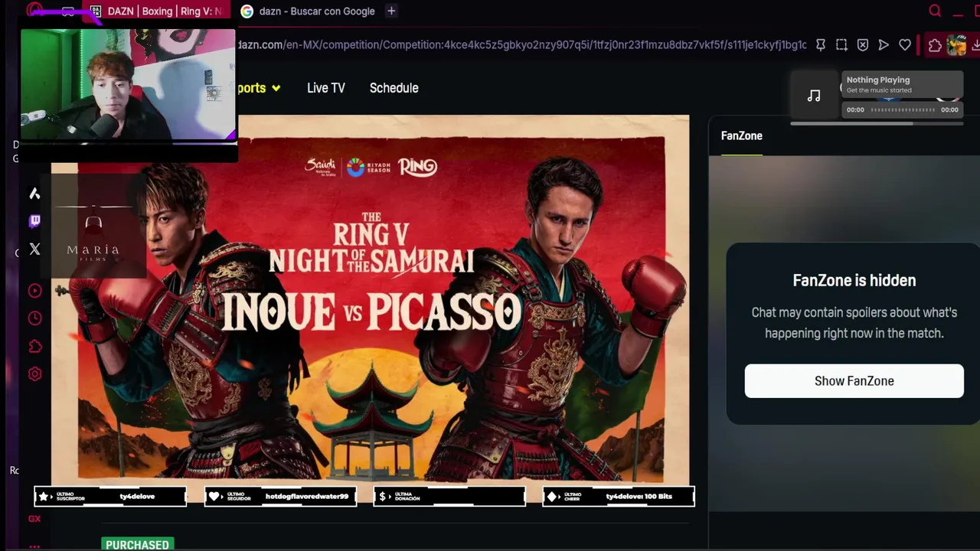Switch to the DAZN Boxing Ring V tab
Image resolution: width=980 pixels, height=551 pixels.
point(157,11)
